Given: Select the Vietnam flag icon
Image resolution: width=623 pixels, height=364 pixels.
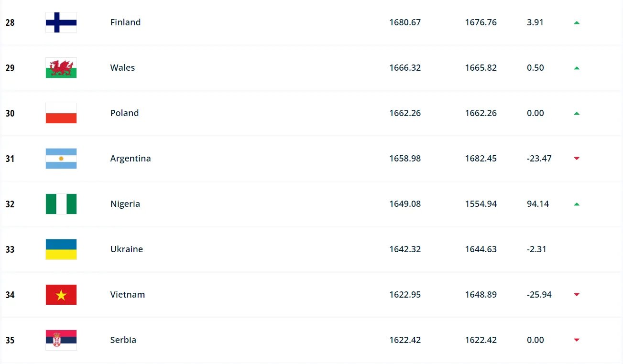Looking at the screenshot, I should (61, 295).
